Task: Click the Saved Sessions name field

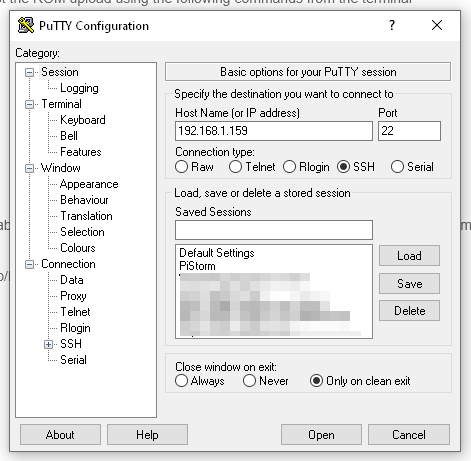Action: point(274,230)
